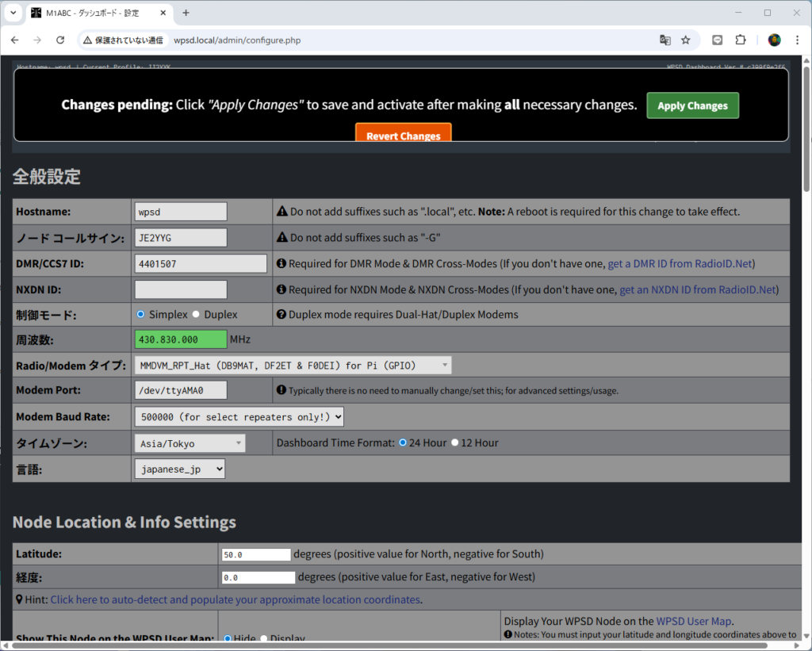The width and height of the screenshot is (812, 651).
Task: Expand the Modem Baud Rate dropdown
Action: coord(239,416)
